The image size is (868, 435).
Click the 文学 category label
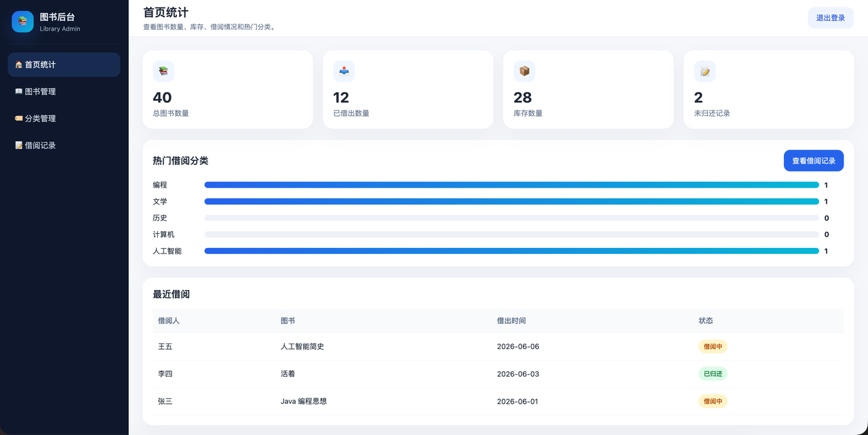[160, 201]
